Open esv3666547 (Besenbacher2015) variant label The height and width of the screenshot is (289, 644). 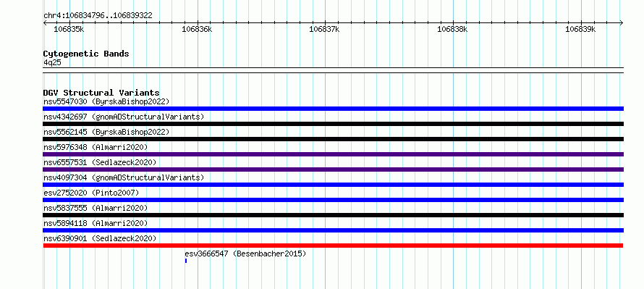coord(245,254)
